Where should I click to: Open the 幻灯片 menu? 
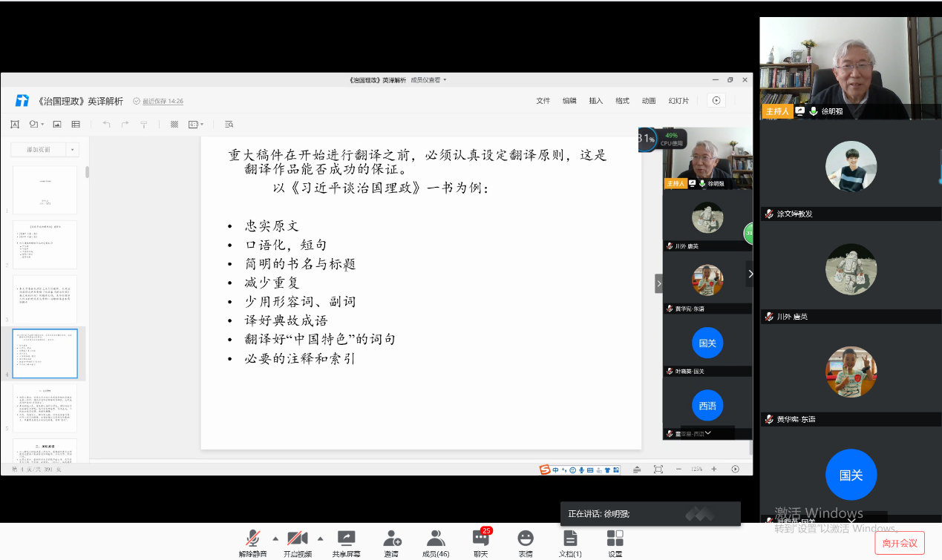pos(678,101)
